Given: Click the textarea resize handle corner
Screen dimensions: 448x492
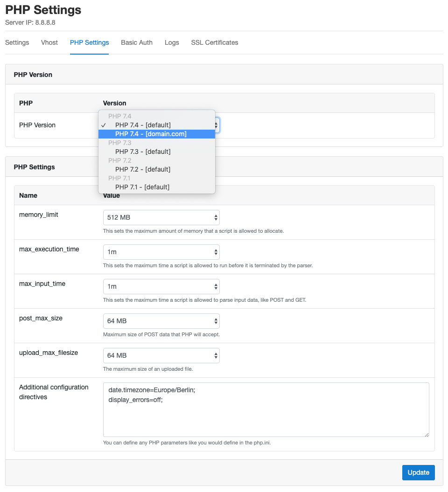Looking at the screenshot, I should [427, 435].
